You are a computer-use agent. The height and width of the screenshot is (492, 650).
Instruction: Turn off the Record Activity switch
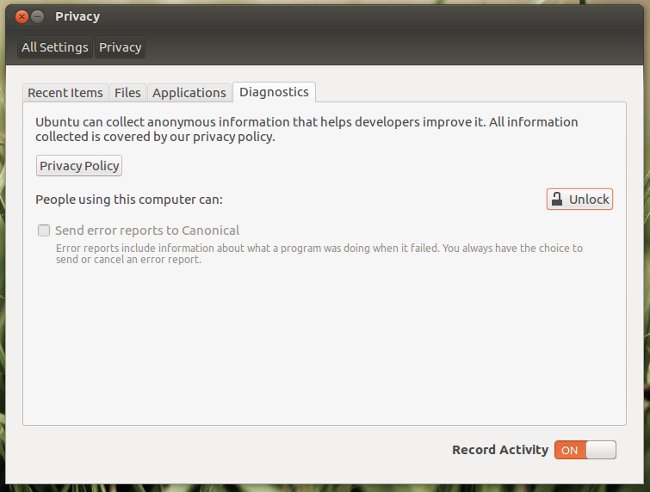tap(585, 450)
